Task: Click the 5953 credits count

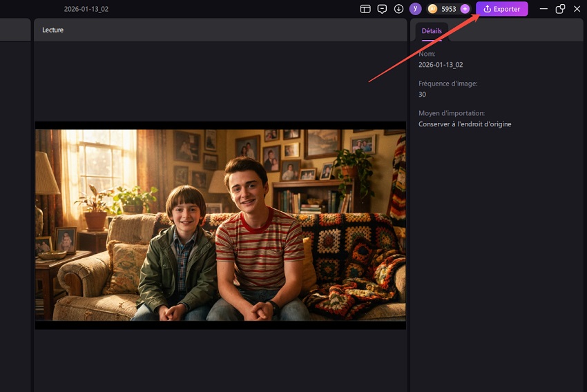Action: [x=449, y=9]
